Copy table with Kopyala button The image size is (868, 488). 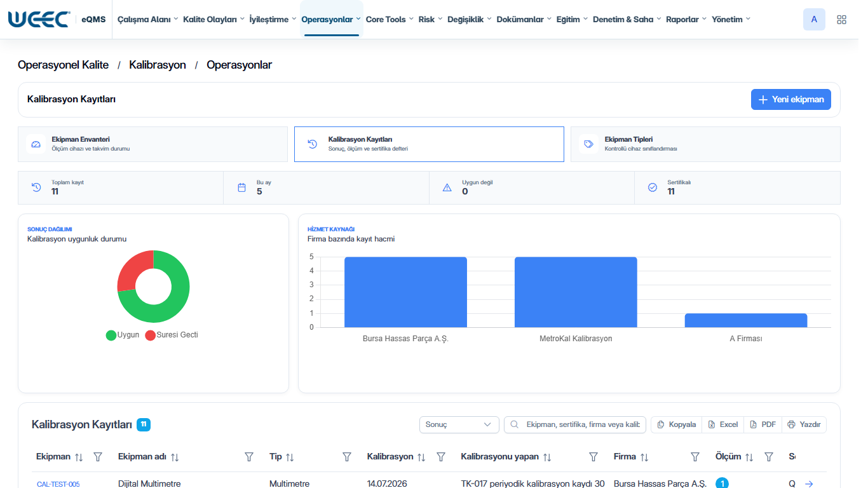[x=677, y=424]
